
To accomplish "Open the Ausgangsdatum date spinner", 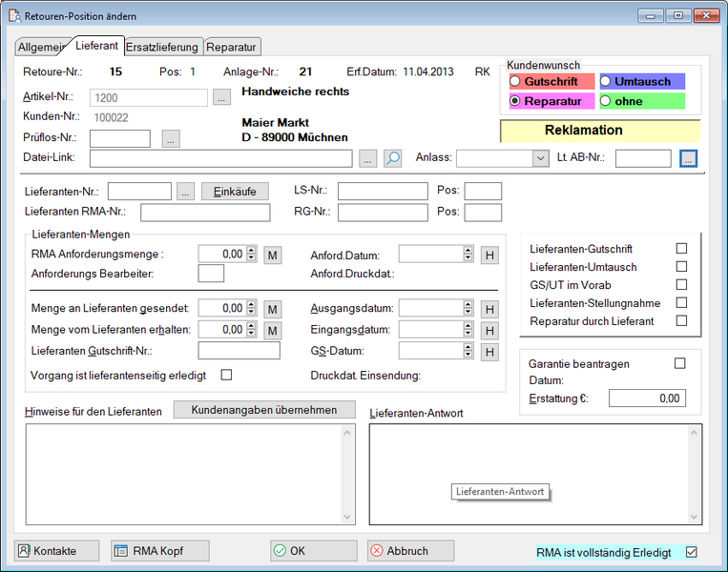I will (468, 309).
